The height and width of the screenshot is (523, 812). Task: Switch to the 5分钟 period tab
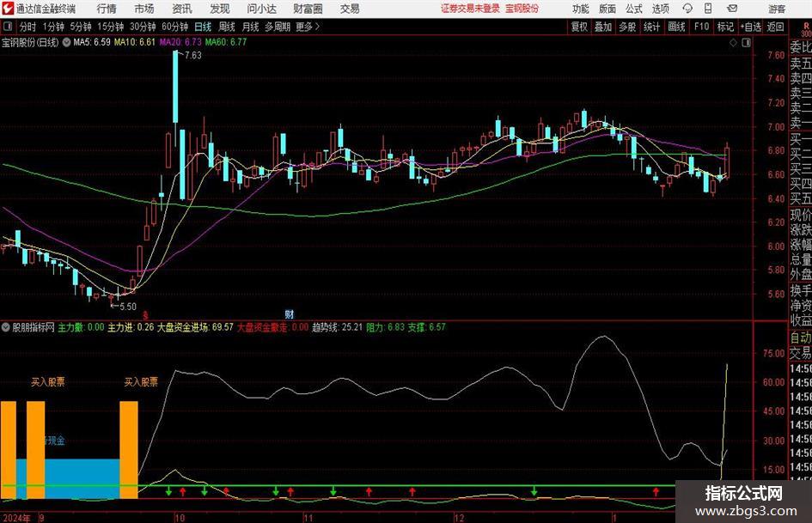[x=81, y=27]
